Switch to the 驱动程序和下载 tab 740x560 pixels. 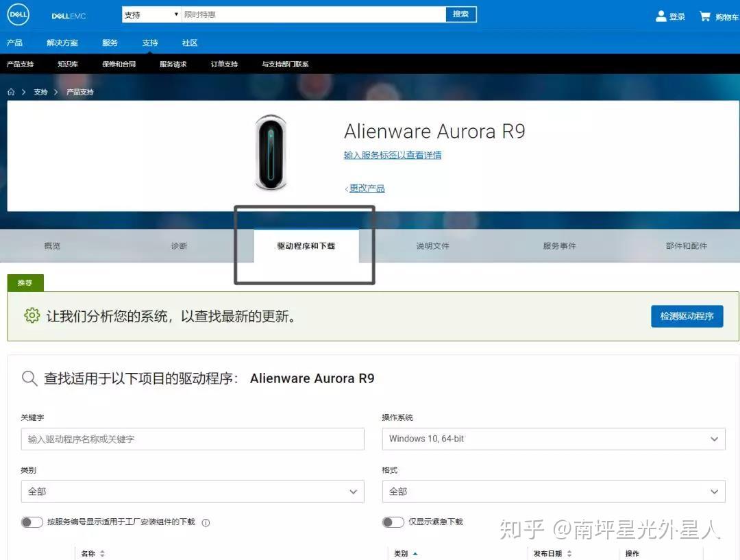306,245
